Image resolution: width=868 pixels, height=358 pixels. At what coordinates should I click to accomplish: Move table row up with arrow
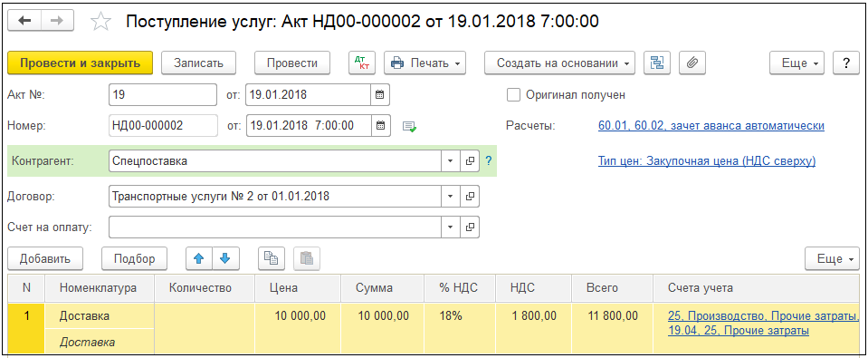[x=199, y=258]
